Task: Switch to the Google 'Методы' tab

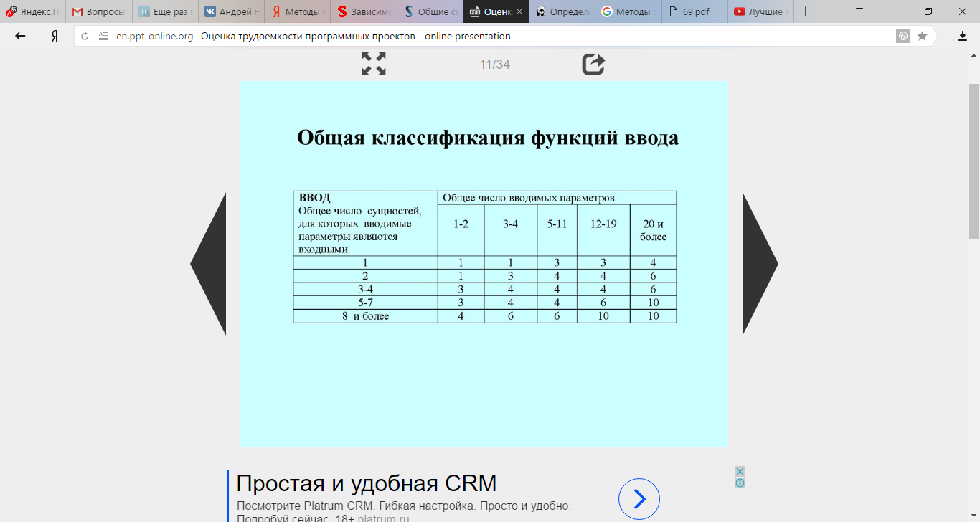Action: tap(628, 11)
